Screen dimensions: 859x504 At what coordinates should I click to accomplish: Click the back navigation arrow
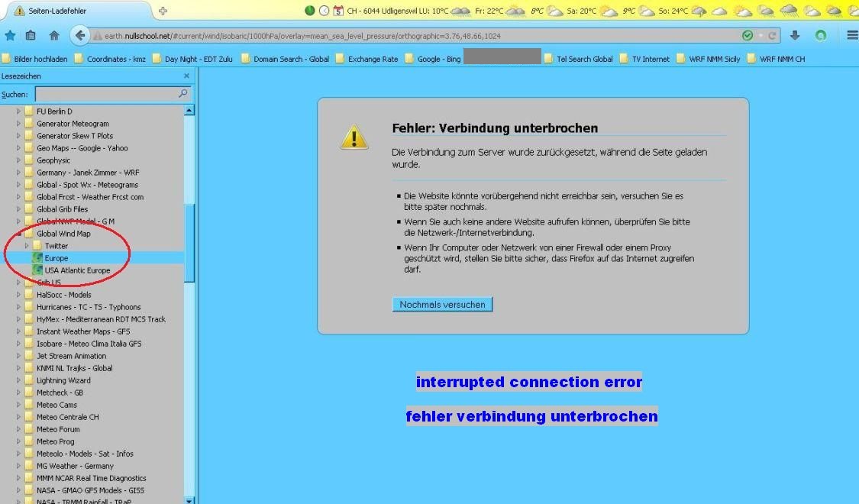point(79,36)
